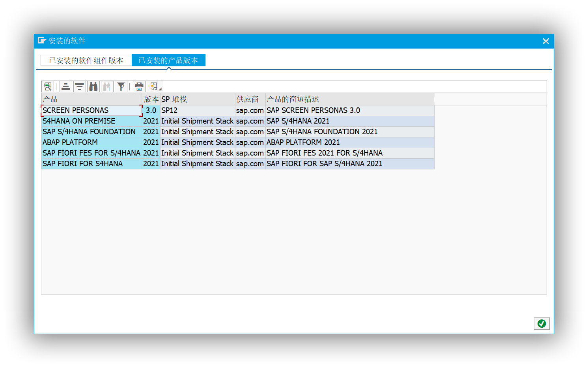This screenshot has height=368, width=588.
Task: Click the 产品 column header
Action: [91, 99]
